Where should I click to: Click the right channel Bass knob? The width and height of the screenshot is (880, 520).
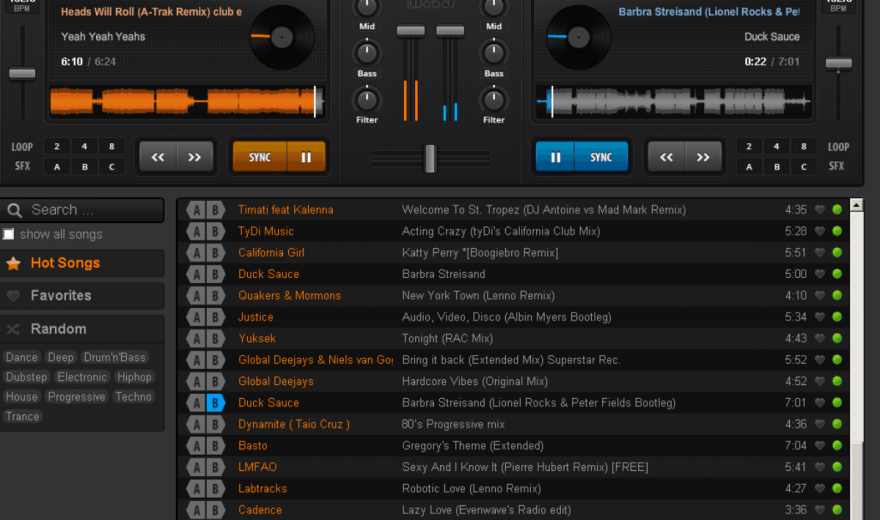pyautogui.click(x=493, y=53)
